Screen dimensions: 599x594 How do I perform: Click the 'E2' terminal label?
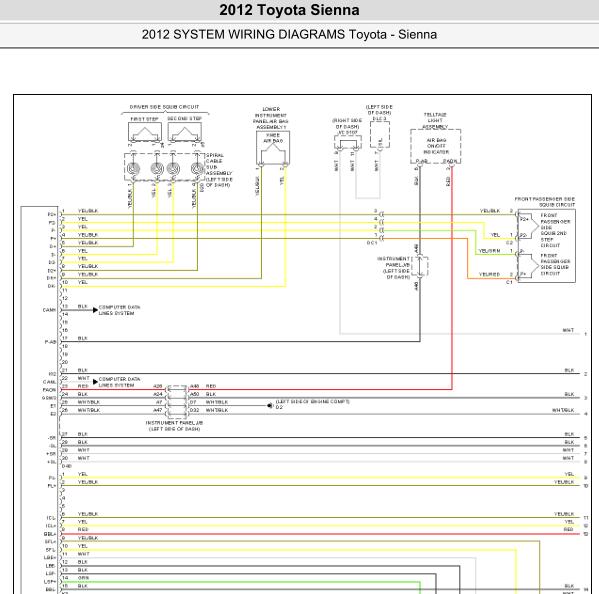click(x=53, y=414)
